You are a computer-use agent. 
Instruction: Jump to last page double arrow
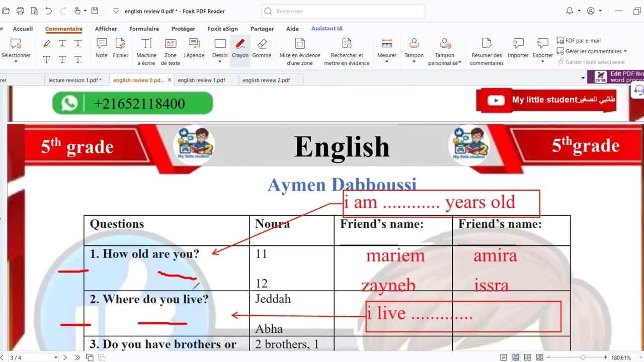(x=77, y=357)
